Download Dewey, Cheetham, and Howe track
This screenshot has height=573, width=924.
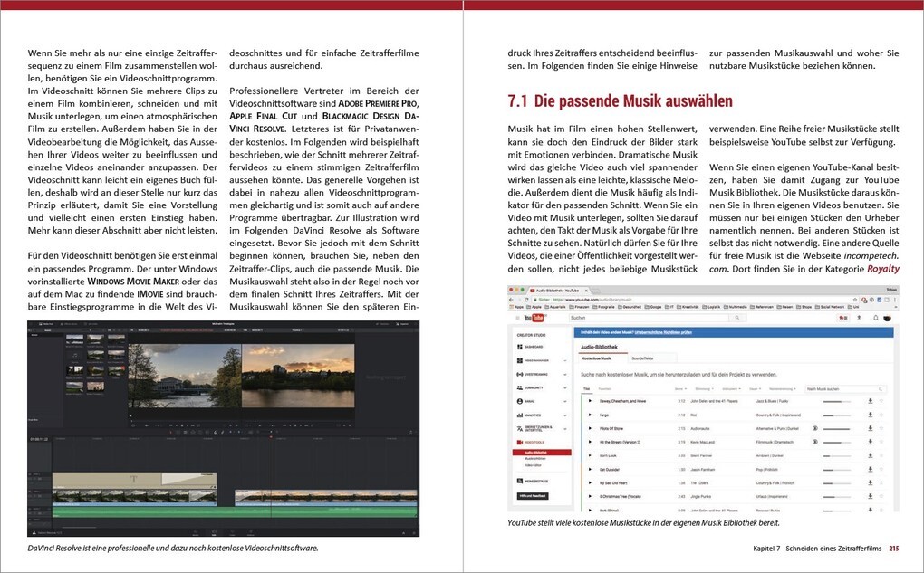(871, 400)
